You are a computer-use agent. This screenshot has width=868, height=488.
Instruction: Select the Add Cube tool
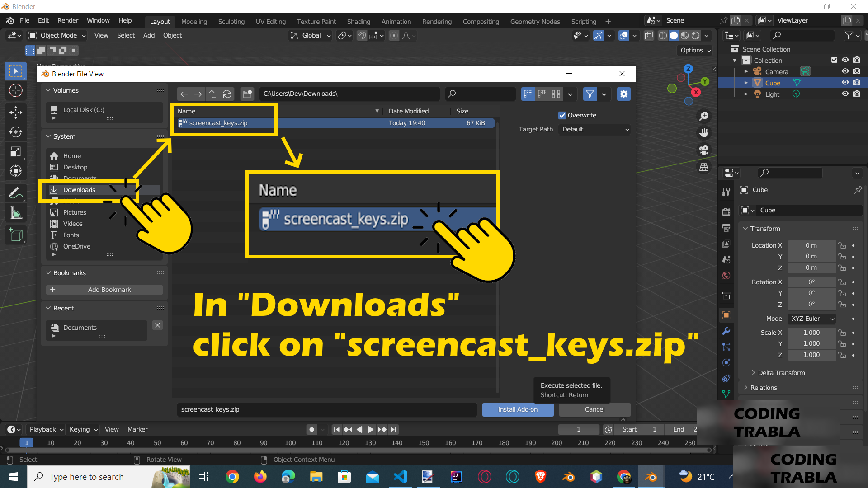16,235
